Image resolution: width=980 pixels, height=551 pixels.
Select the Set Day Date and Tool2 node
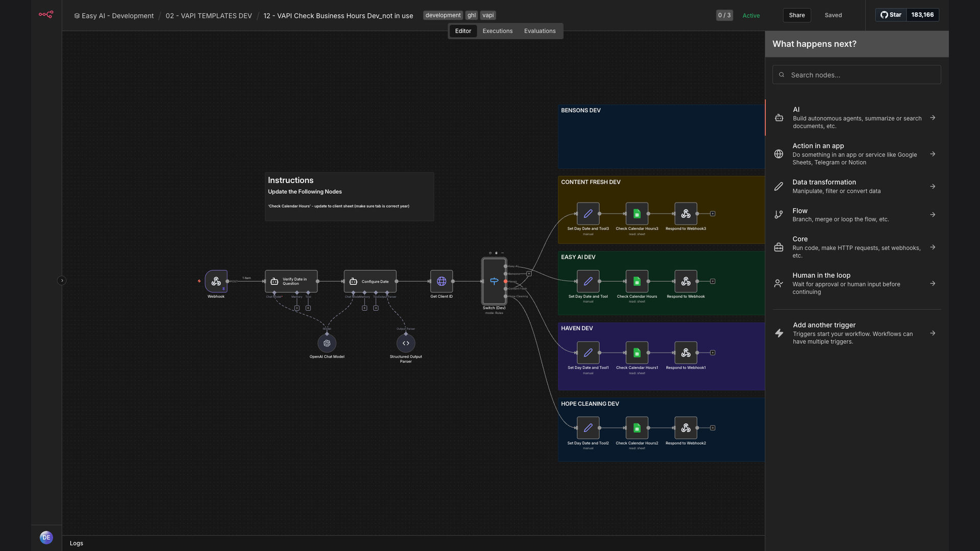click(588, 428)
